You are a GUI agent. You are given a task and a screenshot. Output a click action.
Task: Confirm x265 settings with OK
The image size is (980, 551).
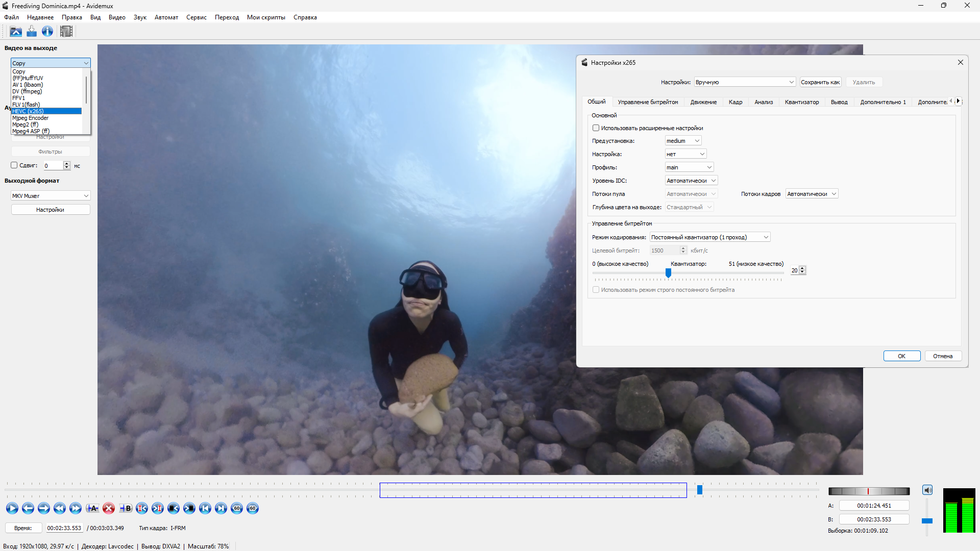(902, 356)
